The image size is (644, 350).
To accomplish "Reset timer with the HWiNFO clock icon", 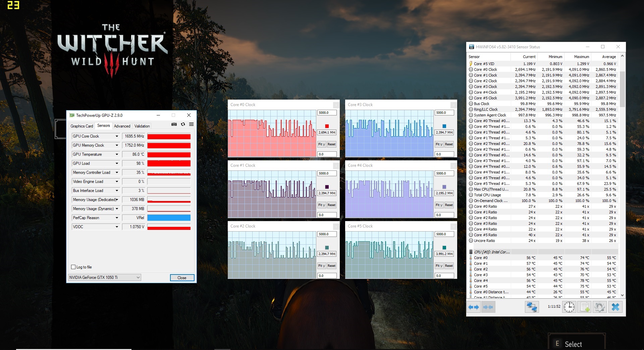I will point(569,307).
